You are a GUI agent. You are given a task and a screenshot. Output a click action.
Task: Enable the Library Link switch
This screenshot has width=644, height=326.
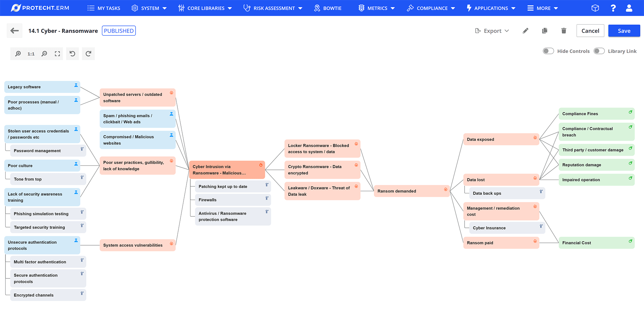point(599,51)
